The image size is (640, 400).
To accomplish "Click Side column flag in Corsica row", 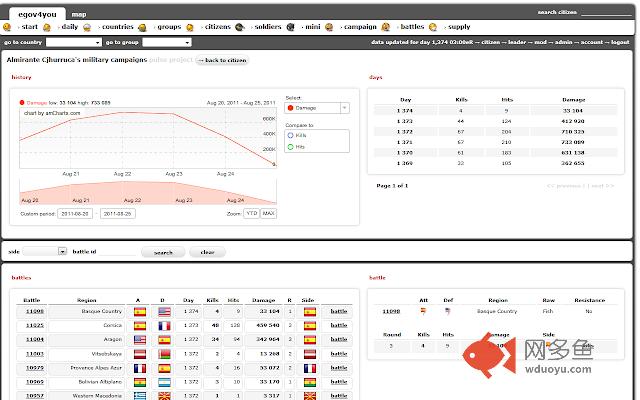I will click(x=310, y=326).
